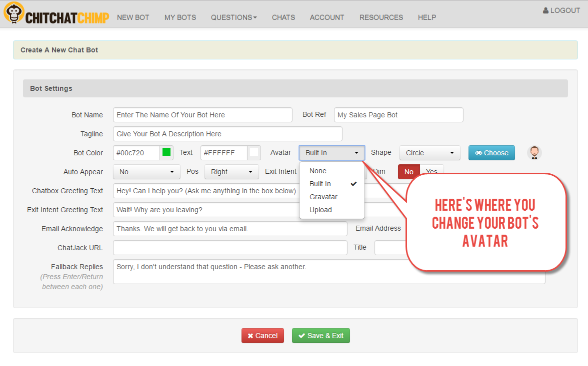Viewport: 588px width, 366px height.
Task: Expand the Pos dropdown set to Right
Action: 231,172
